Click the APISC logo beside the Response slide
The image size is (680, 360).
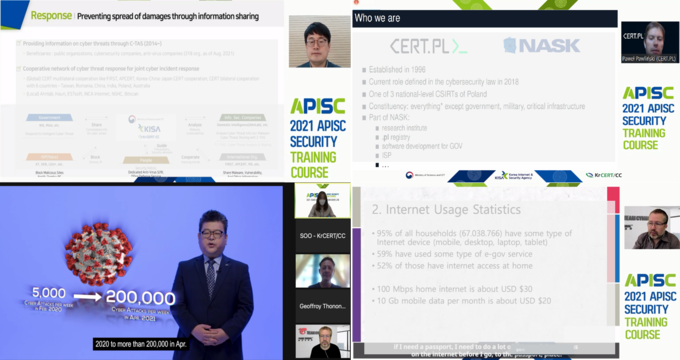pyautogui.click(x=317, y=106)
